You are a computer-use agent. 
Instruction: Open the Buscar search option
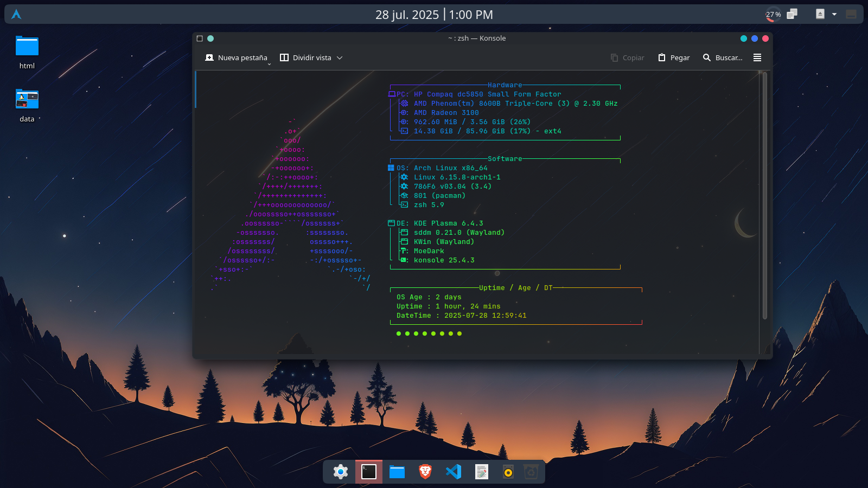click(x=723, y=57)
